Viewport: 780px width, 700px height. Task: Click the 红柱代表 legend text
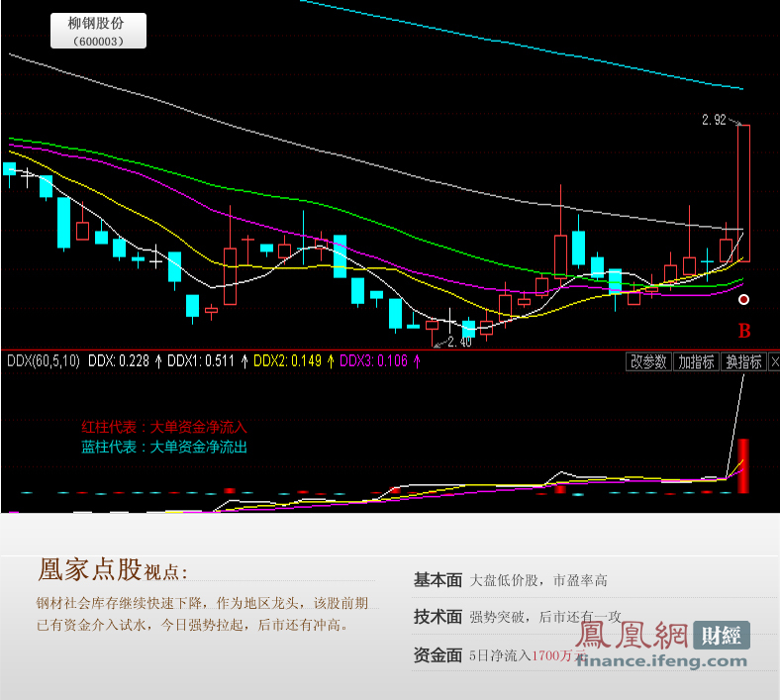coord(164,427)
